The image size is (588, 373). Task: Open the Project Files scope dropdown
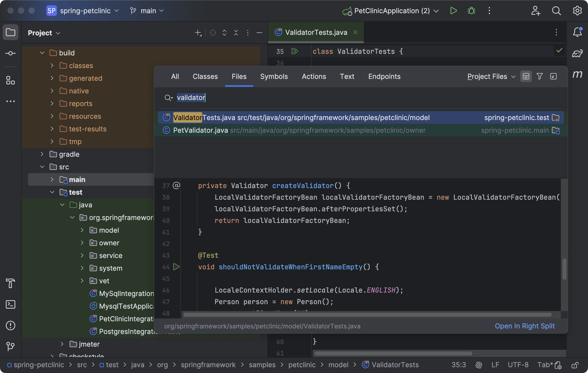490,76
